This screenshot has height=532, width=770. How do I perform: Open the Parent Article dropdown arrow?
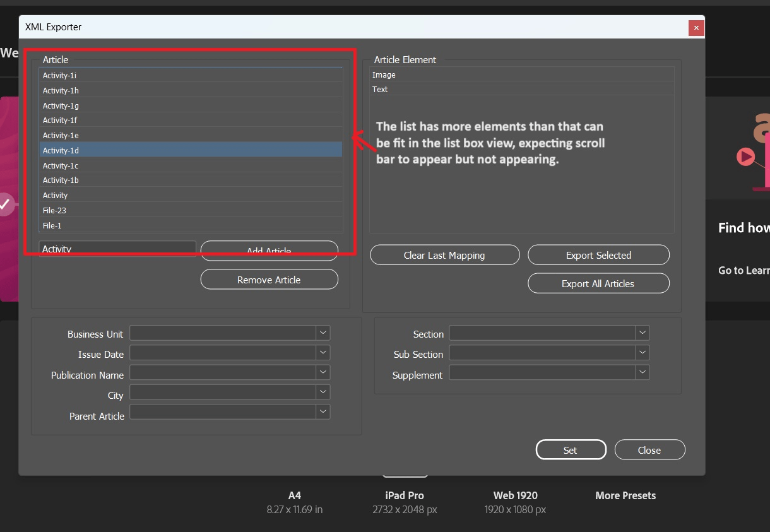(x=323, y=411)
